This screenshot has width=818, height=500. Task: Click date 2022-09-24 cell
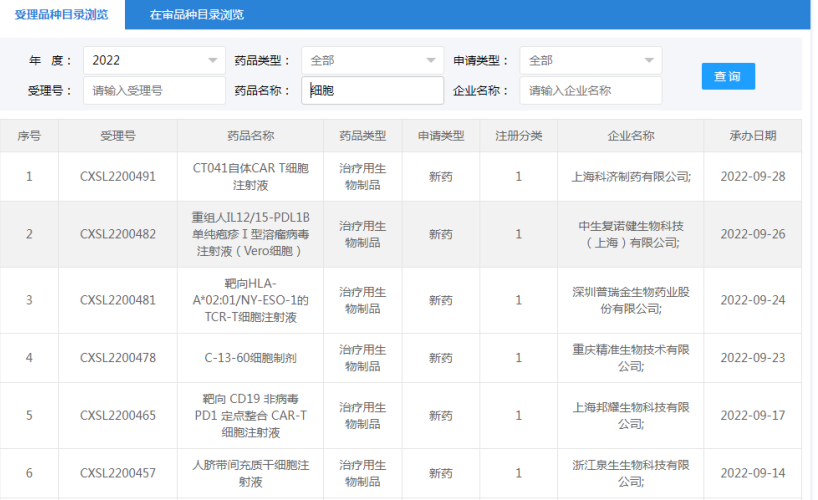pos(753,300)
